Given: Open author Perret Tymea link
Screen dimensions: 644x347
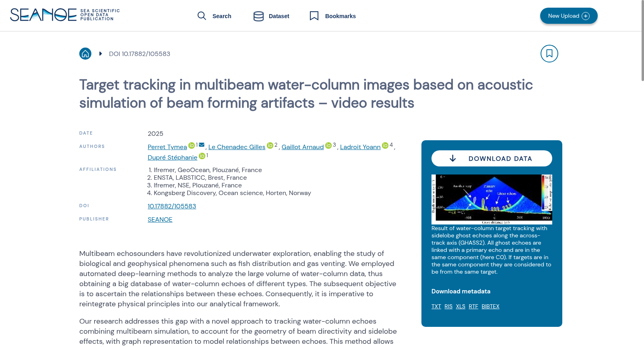Looking at the screenshot, I should click(167, 147).
